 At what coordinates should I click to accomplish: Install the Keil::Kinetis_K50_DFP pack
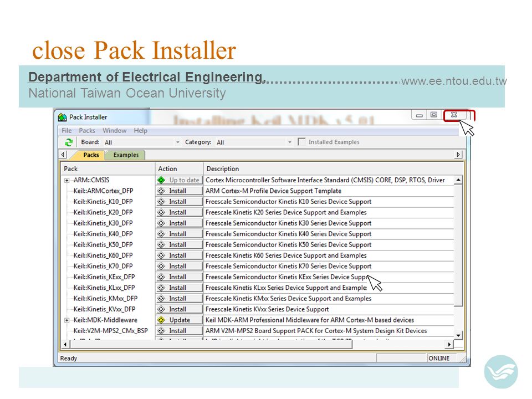[180, 244]
